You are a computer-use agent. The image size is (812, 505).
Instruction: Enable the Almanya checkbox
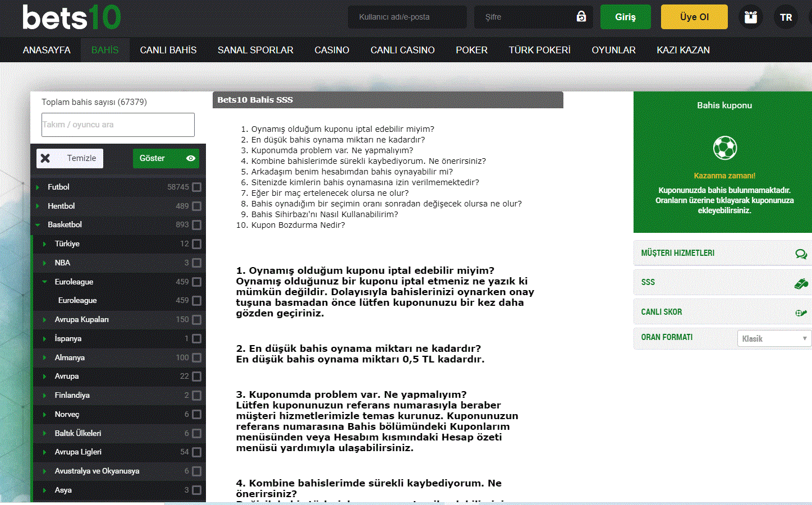196,358
